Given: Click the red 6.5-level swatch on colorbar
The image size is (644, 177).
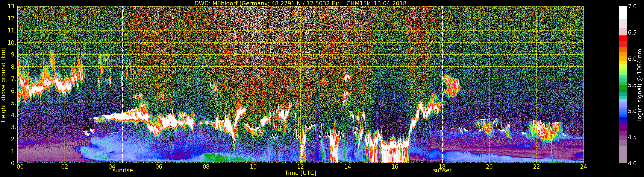Looking at the screenshot, I should coord(623,38).
